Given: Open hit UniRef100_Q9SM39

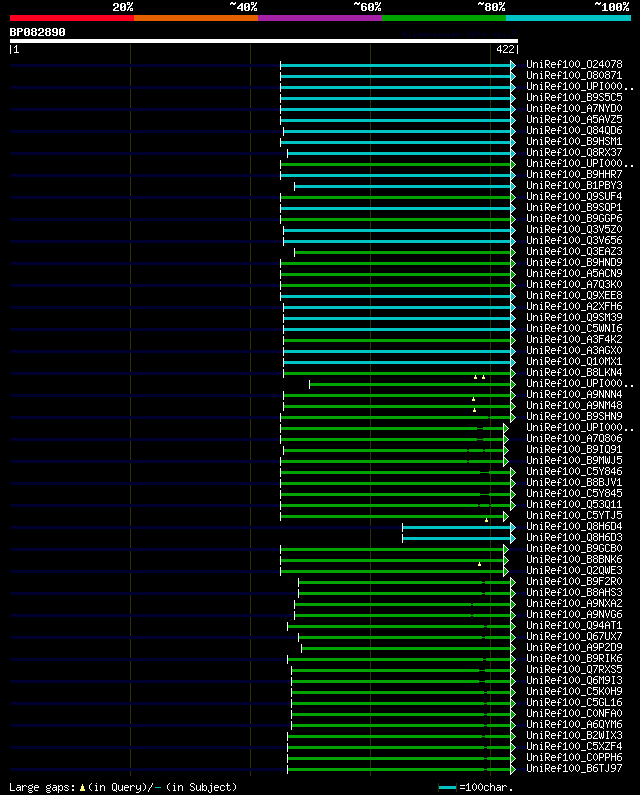Looking at the screenshot, I should pos(574,317).
